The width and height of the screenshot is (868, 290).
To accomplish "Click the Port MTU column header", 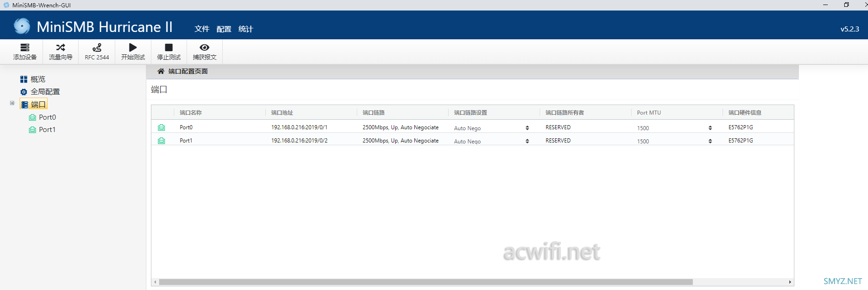I will tap(649, 112).
